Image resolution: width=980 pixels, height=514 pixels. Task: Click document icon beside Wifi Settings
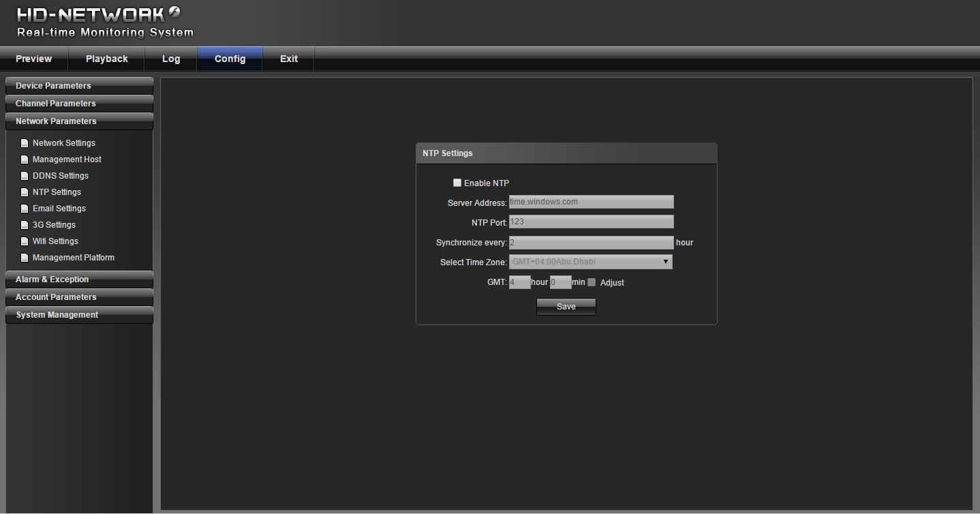[x=25, y=241]
